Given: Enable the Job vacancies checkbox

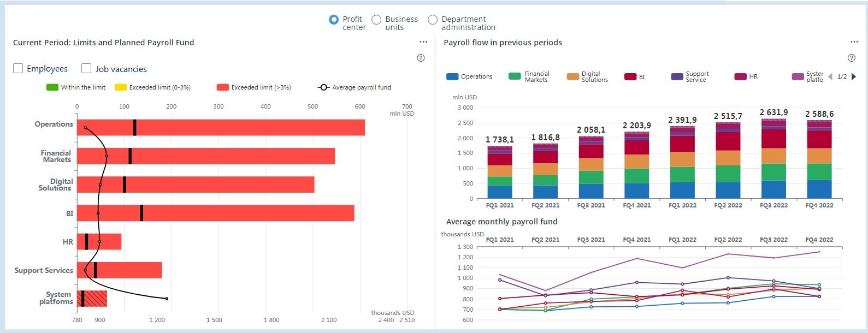Looking at the screenshot, I should click(86, 68).
